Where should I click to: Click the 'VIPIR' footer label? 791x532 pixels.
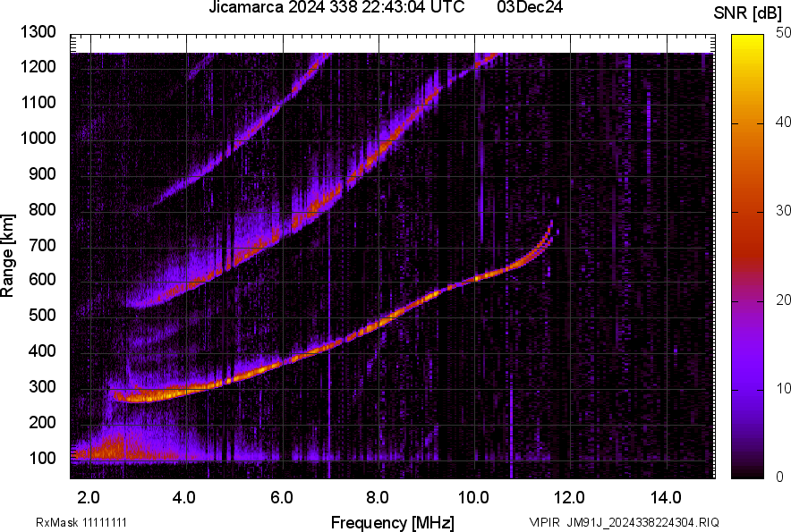(x=544, y=522)
